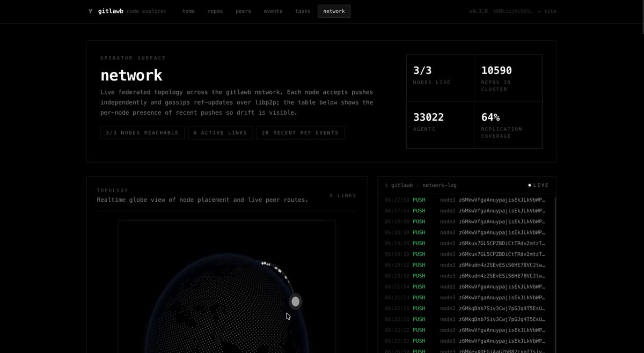Select log row 06:17:54 PUSH node2
This screenshot has width=644, height=353.
pyautogui.click(x=465, y=211)
